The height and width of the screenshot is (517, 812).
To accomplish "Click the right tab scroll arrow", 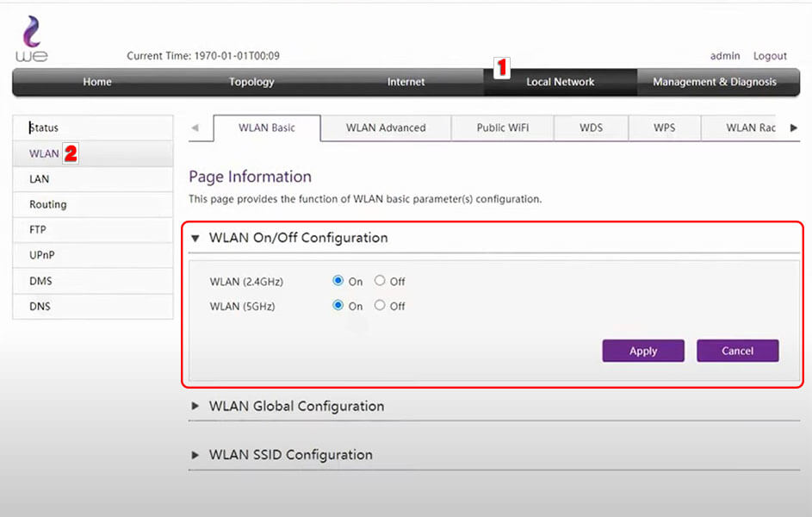I will [792, 128].
